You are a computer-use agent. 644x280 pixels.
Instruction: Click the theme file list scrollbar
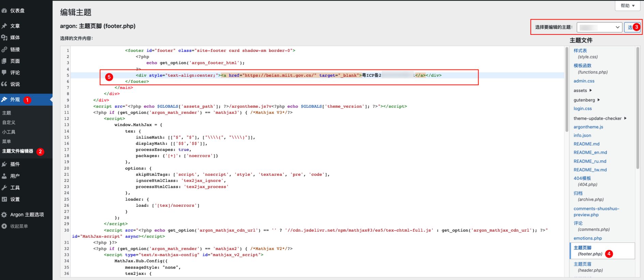click(x=638, y=108)
